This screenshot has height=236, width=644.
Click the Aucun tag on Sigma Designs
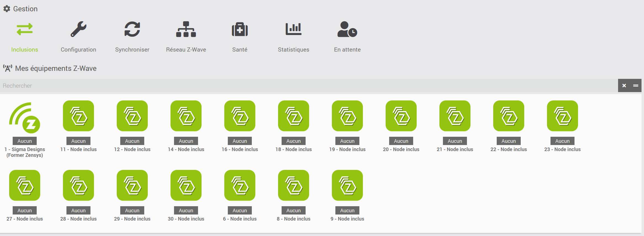(25, 141)
